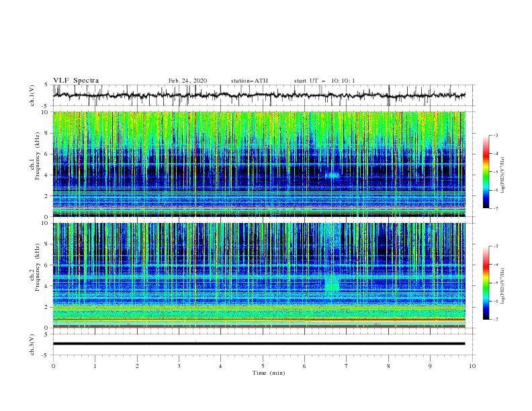Click the "6" kHz tick on ch.2 frequency axis

pyautogui.click(x=47, y=265)
